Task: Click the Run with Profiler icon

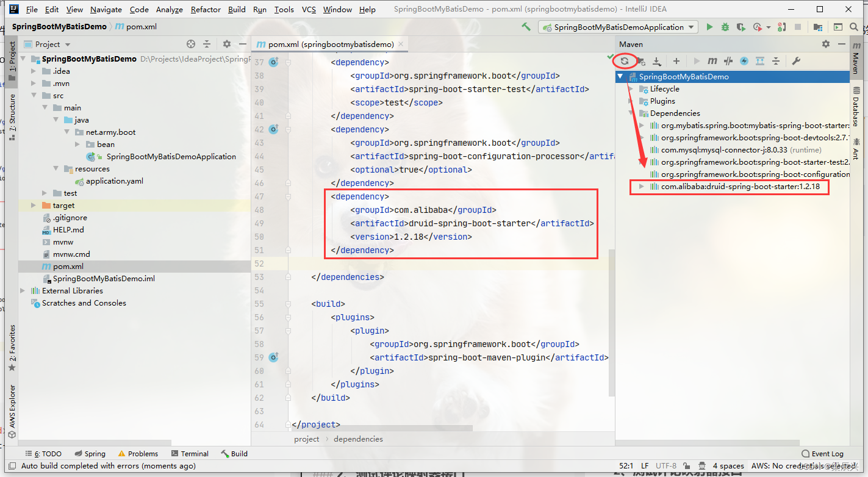Action: 758,27
